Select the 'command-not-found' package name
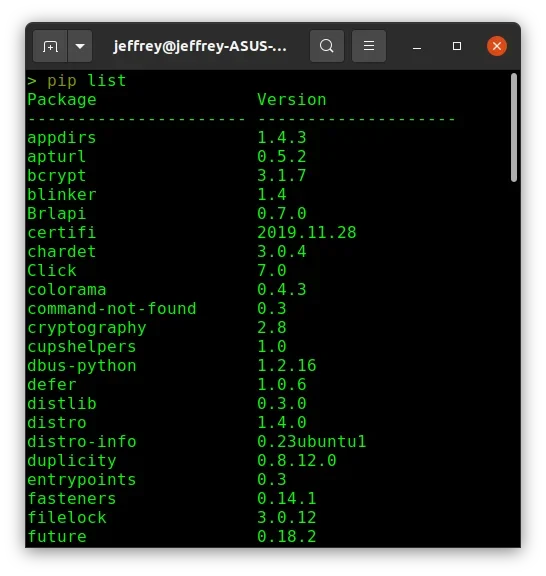 click(x=112, y=309)
